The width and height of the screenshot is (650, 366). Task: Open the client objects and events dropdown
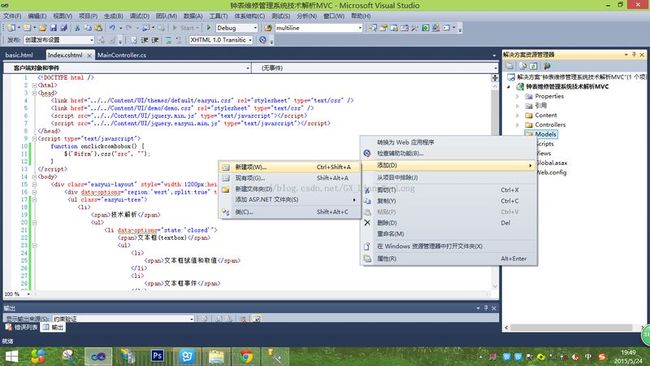pyautogui.click(x=127, y=68)
